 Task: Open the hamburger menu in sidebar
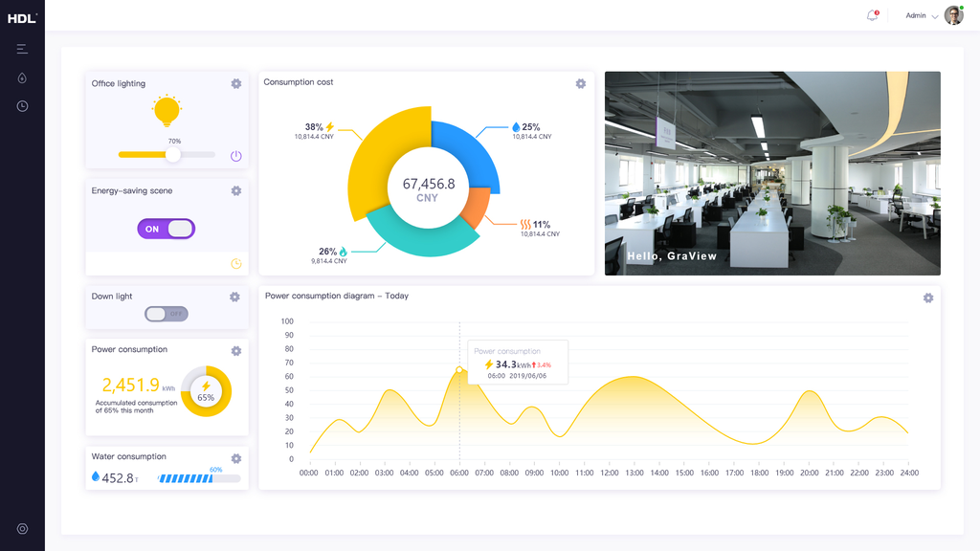click(22, 49)
